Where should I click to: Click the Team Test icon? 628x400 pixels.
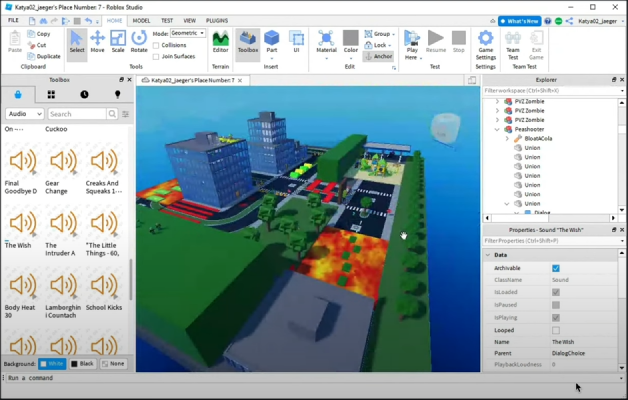click(512, 42)
